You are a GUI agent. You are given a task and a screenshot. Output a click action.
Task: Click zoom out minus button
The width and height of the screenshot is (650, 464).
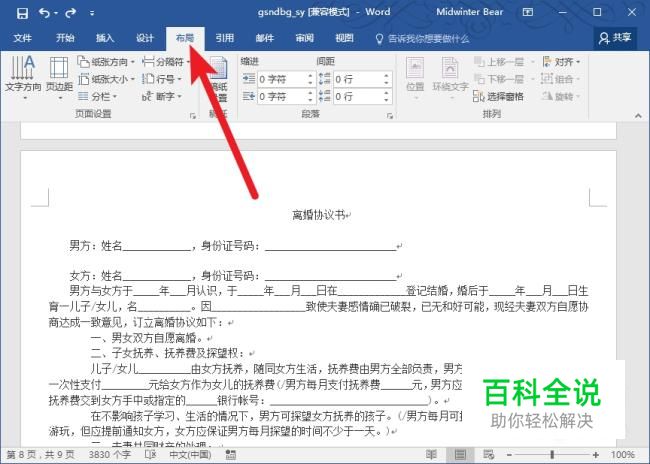click(509, 455)
